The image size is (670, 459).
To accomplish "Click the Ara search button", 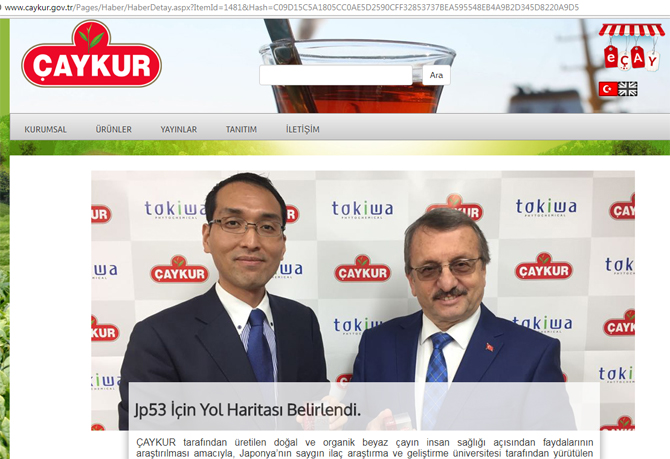I will click(x=436, y=75).
